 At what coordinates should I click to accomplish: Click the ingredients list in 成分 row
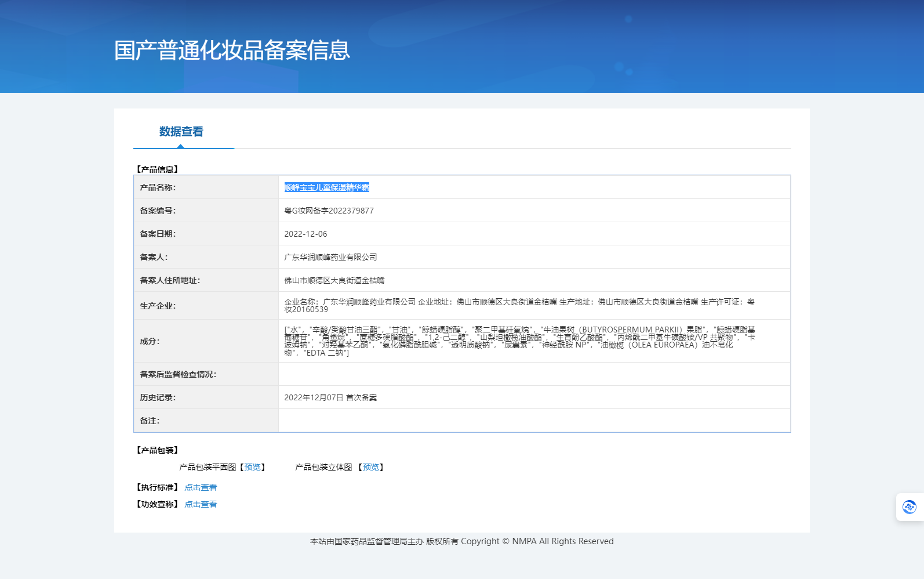point(519,341)
